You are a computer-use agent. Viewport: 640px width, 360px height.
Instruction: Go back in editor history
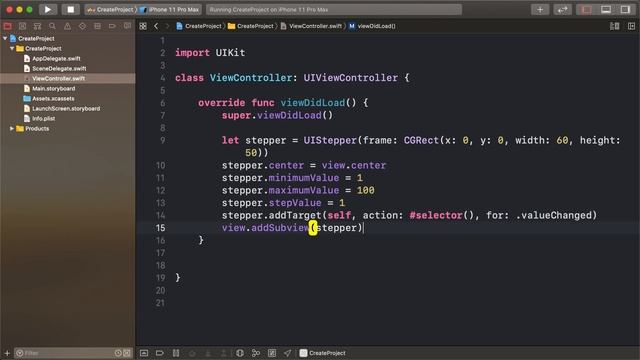point(156,26)
